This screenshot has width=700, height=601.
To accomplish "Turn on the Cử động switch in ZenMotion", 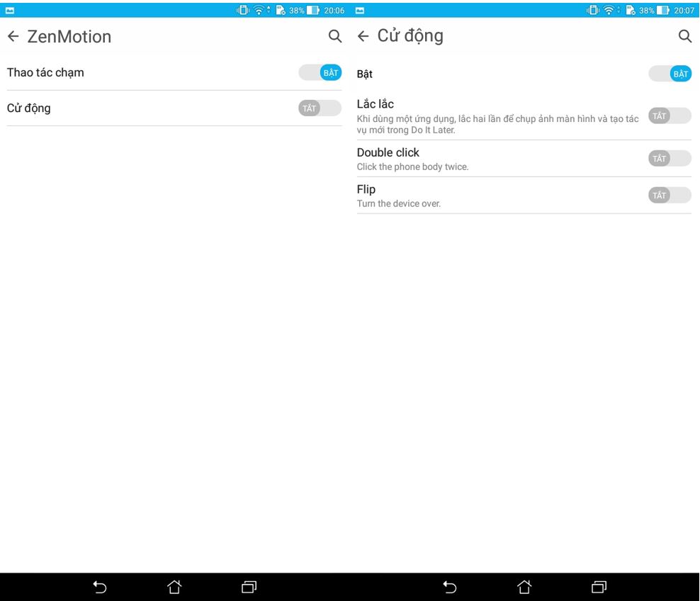I will [x=320, y=108].
